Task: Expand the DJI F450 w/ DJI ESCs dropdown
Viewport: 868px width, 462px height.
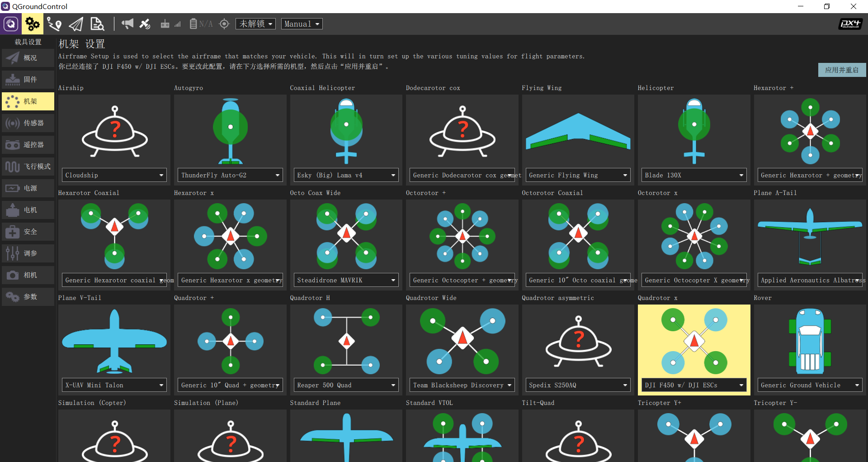Action: (694, 385)
